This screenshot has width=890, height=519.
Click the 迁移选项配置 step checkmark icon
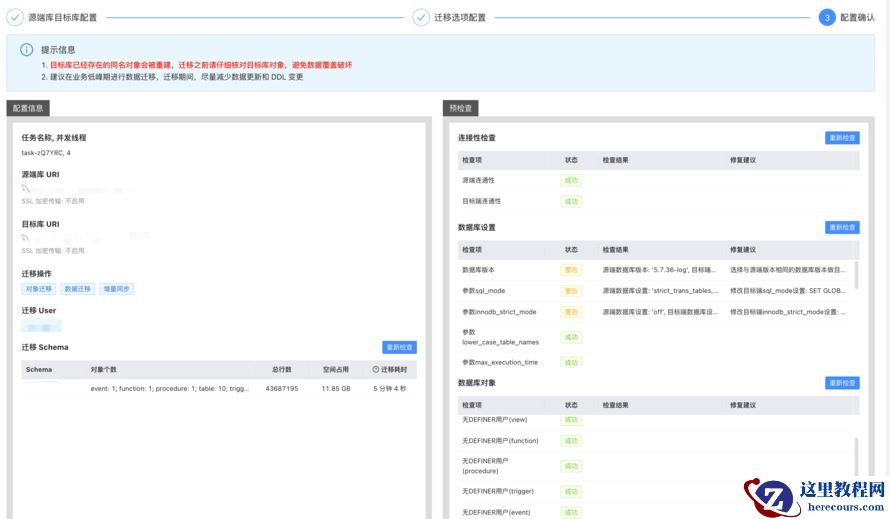421,17
